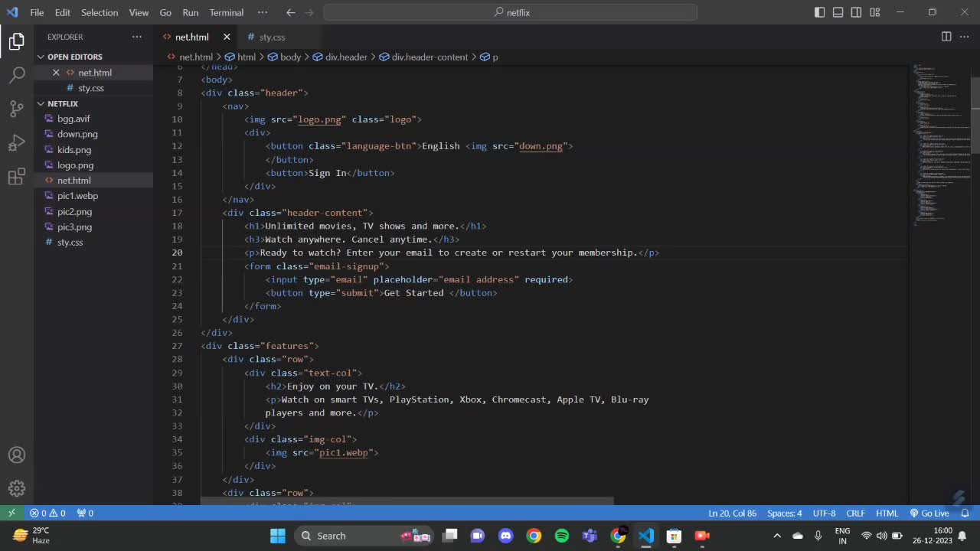This screenshot has width=980, height=551.
Task: Click the Split Editor Right icon
Action: (946, 37)
